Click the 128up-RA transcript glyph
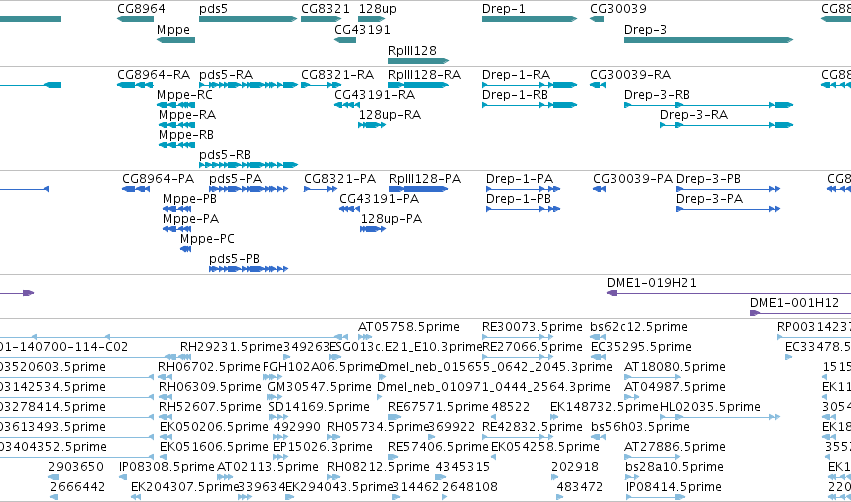 pyautogui.click(x=372, y=125)
